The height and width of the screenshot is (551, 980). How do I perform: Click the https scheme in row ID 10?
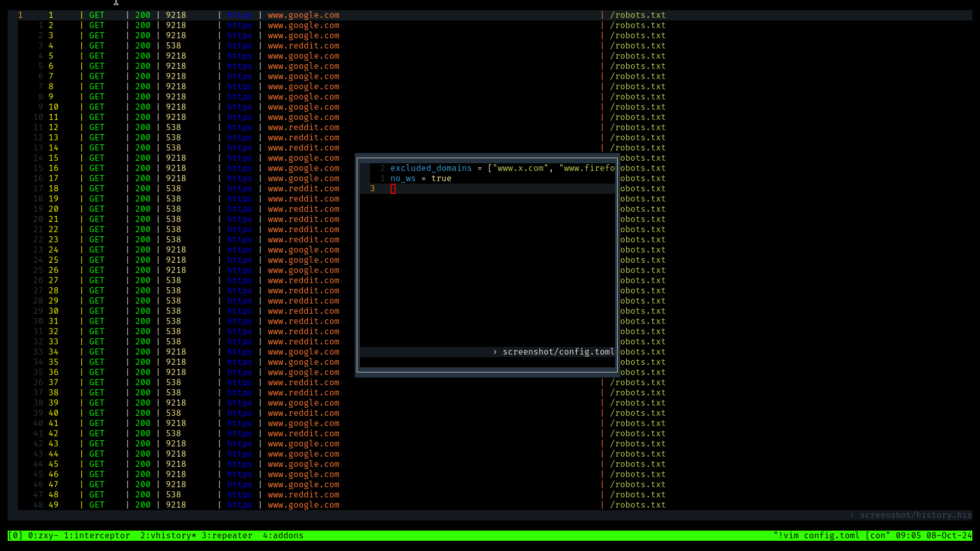pyautogui.click(x=239, y=107)
